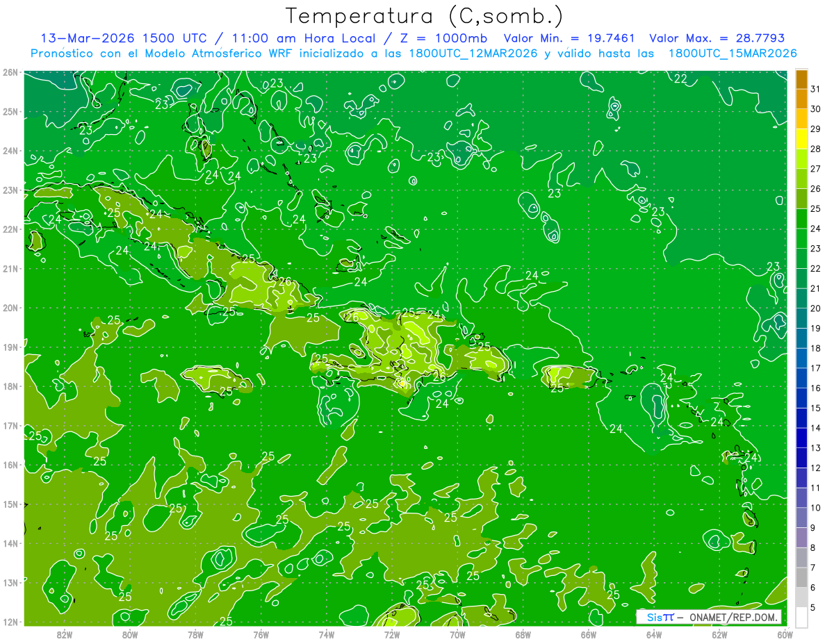Image resolution: width=834 pixels, height=644 pixels.
Task: Click the "Valor Min. = 19.7461" readout
Action: point(569,38)
